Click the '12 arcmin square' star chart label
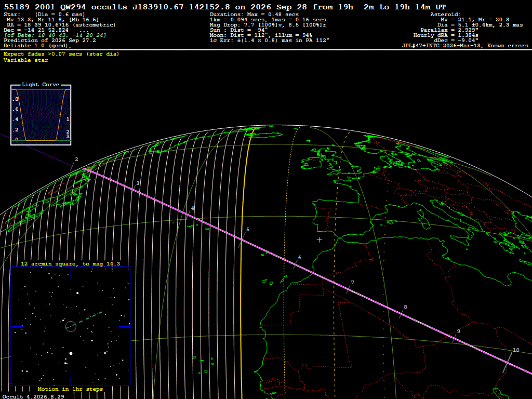Viewport: 532px width, 399px height. click(x=70, y=263)
